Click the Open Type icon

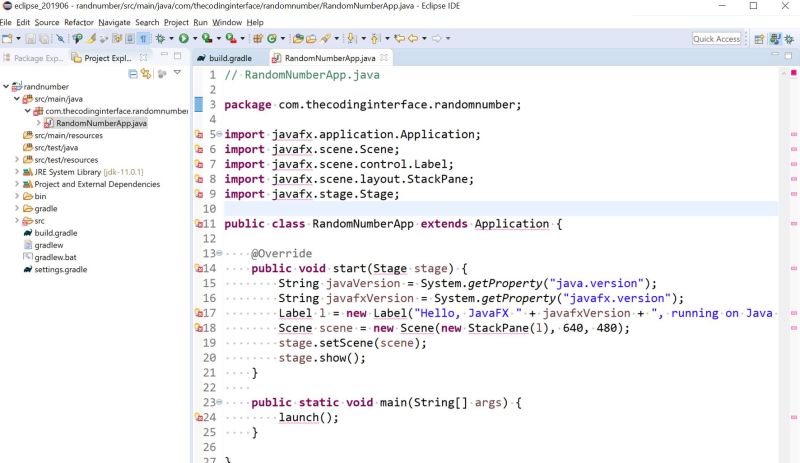(x=298, y=38)
